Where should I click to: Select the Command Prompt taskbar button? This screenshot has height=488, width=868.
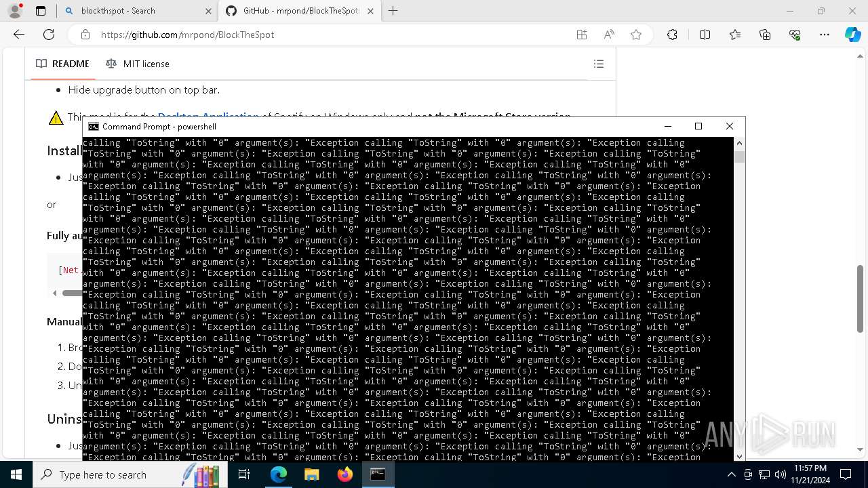378,474
